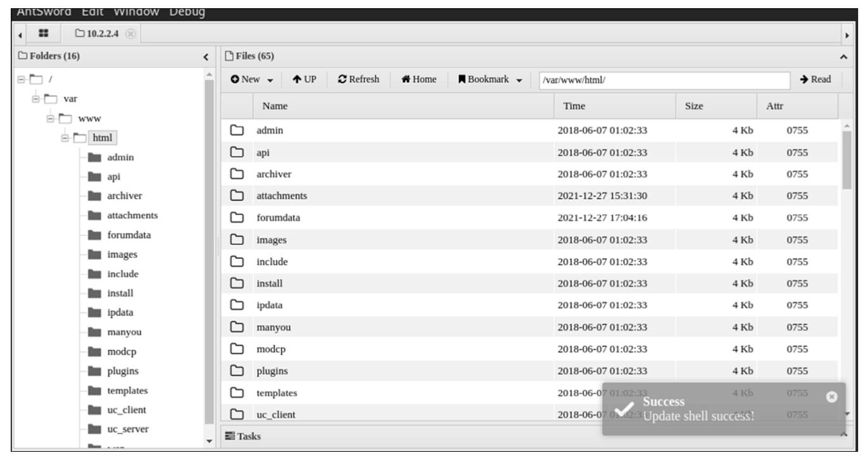Click the plugins folder icon in file list
868x460 pixels.
237,371
